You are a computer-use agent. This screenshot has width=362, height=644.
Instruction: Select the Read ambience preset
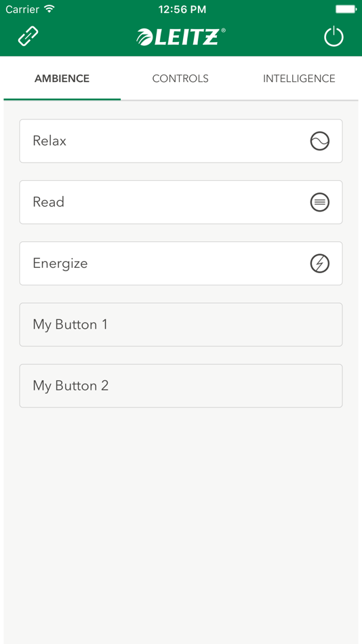(181, 202)
